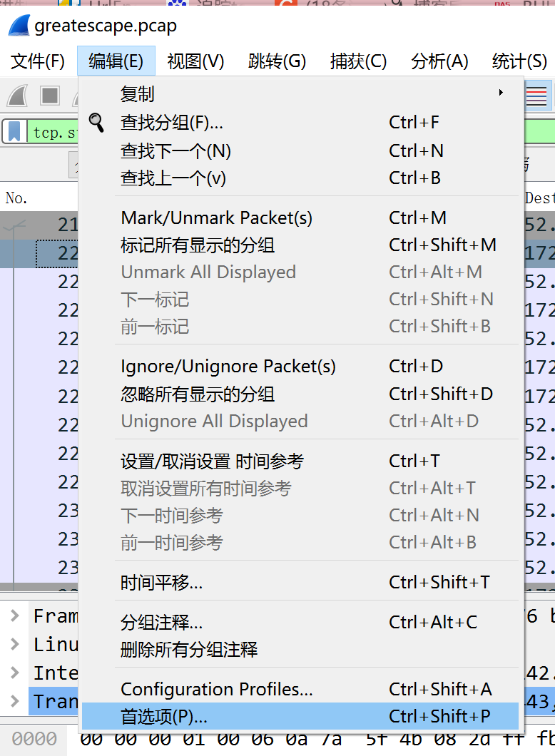The height and width of the screenshot is (756, 555).
Task: Toggle the colorize packet list icon
Action: point(536,96)
